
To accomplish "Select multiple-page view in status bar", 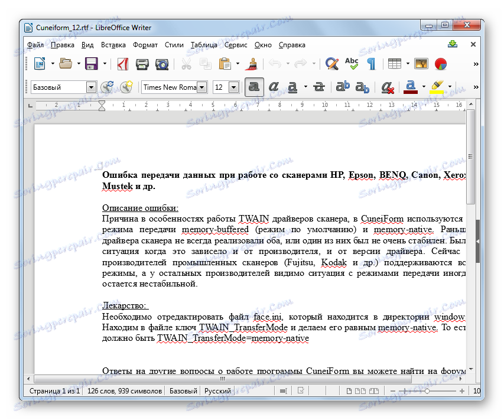I will click(360, 390).
